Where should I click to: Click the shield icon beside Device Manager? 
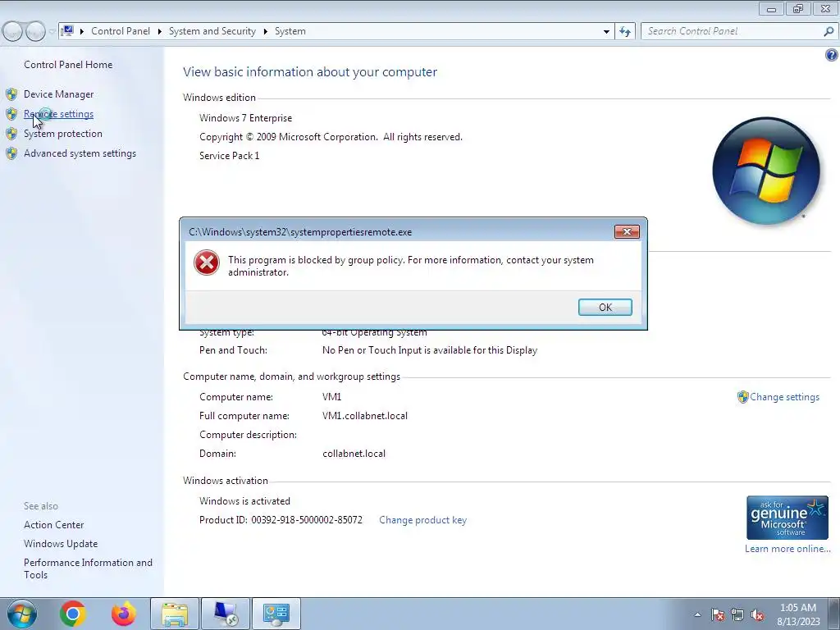pos(11,94)
